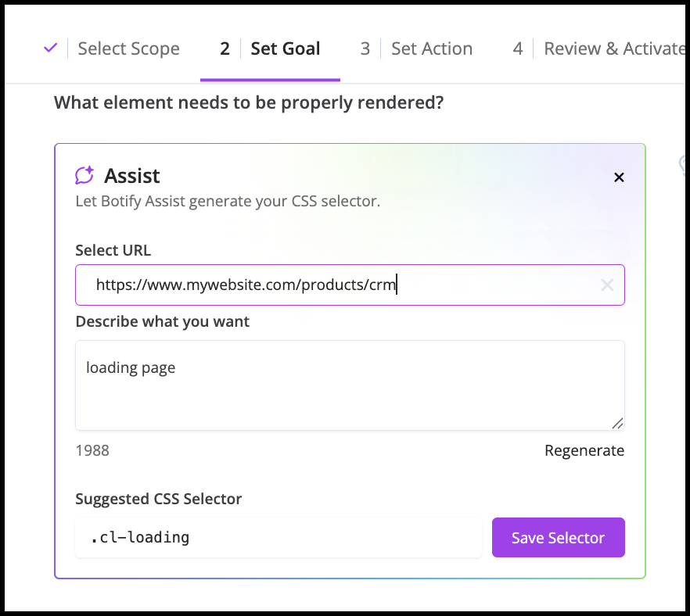Go back to the Select Scope step
Viewport: 690px width, 616px height.
coord(128,48)
